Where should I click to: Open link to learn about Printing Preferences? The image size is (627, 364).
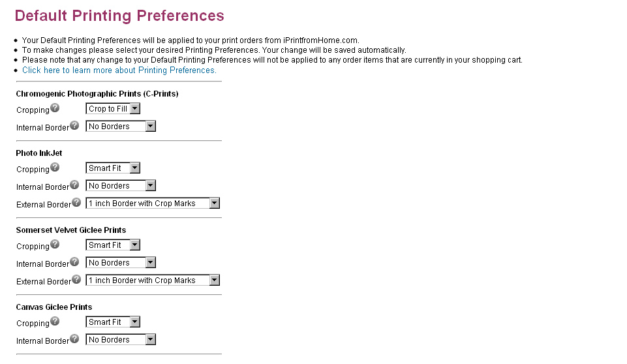119,70
